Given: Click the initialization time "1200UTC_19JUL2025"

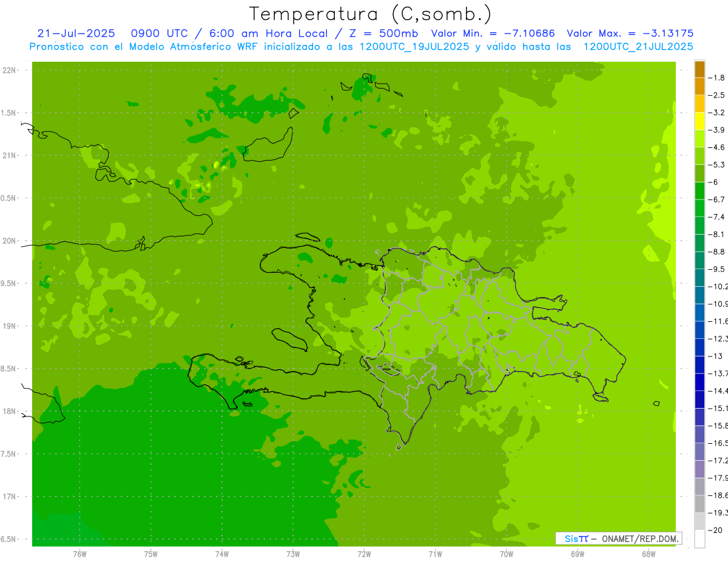Looking at the screenshot, I should click(x=414, y=47).
